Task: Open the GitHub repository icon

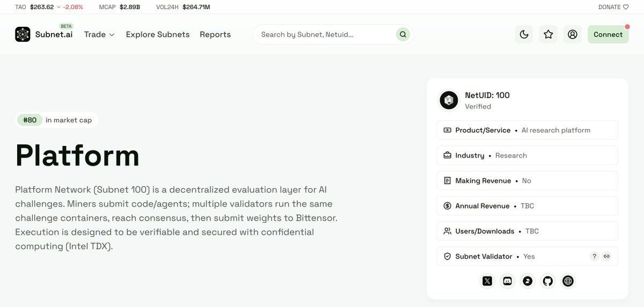Action: click(548, 281)
